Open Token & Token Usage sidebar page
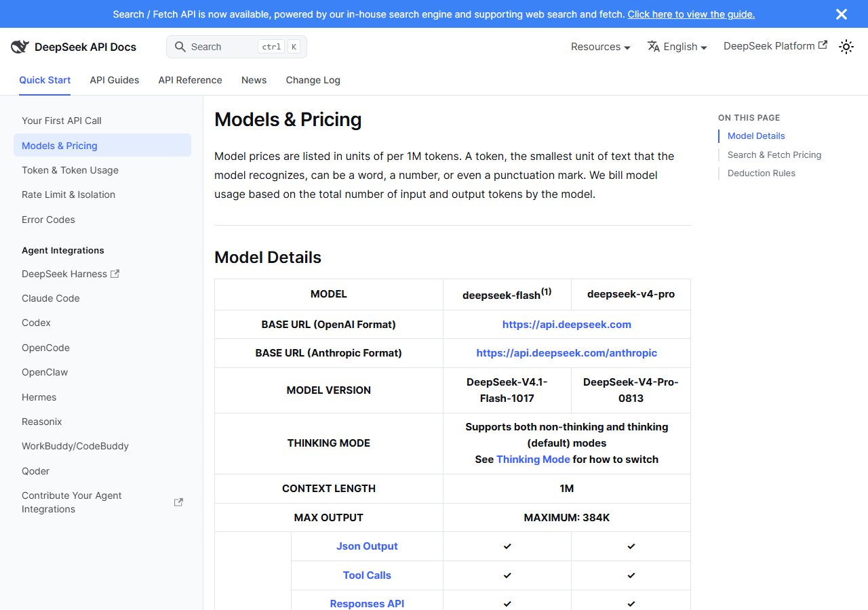868x610 pixels. pyautogui.click(x=102, y=170)
